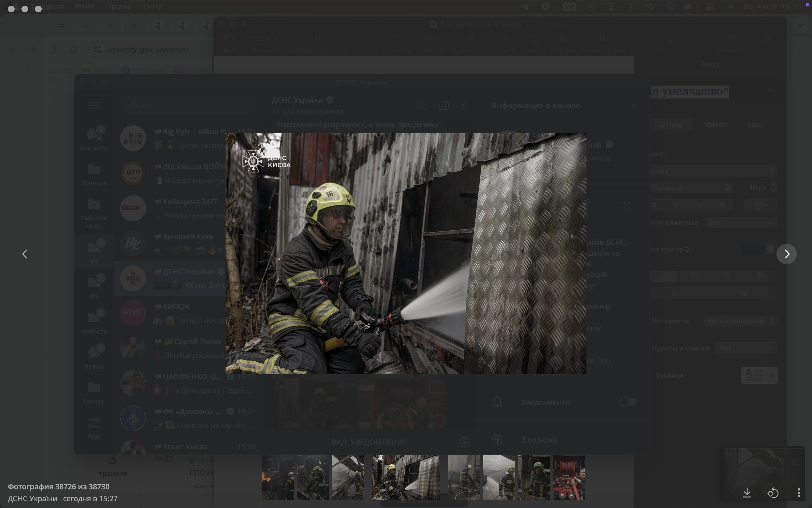Open the Telegram app menu in the menu bar

pos(47,6)
